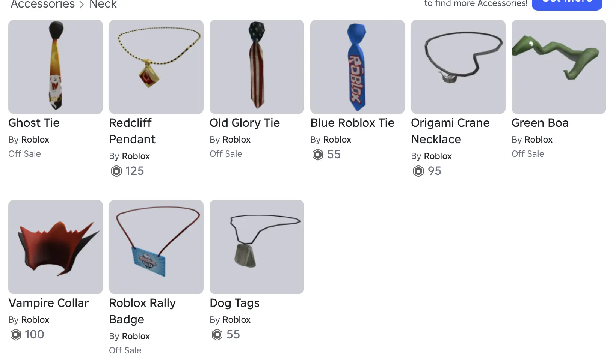Click the blue Get More button
Image resolution: width=616 pixels, height=364 pixels.
pos(567,4)
